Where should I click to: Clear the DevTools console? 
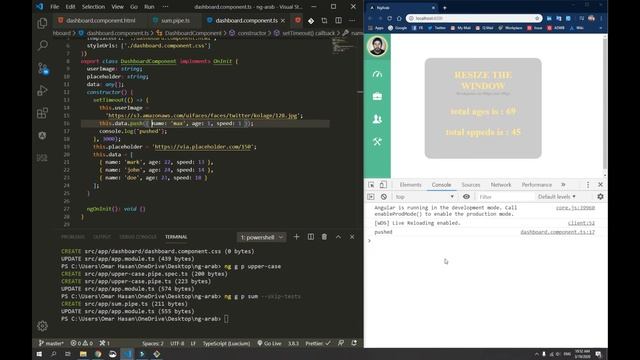point(384,197)
